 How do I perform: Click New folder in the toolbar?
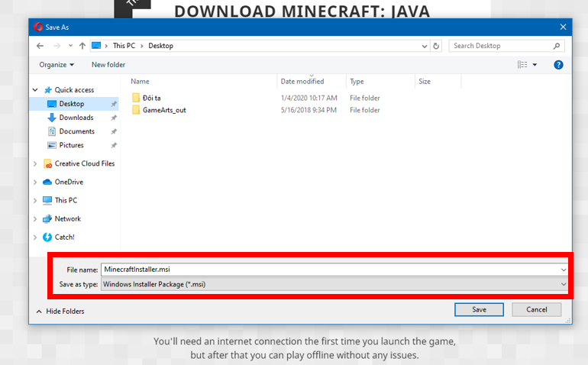tap(108, 65)
